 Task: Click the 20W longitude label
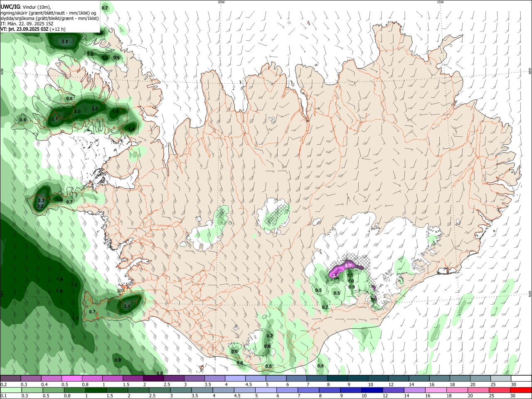click(221, 2)
